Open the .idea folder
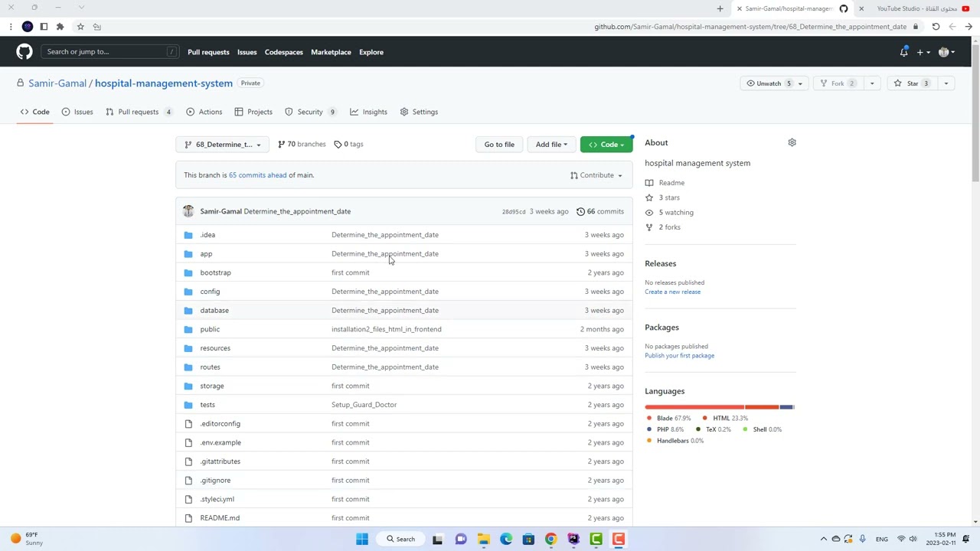 point(207,235)
